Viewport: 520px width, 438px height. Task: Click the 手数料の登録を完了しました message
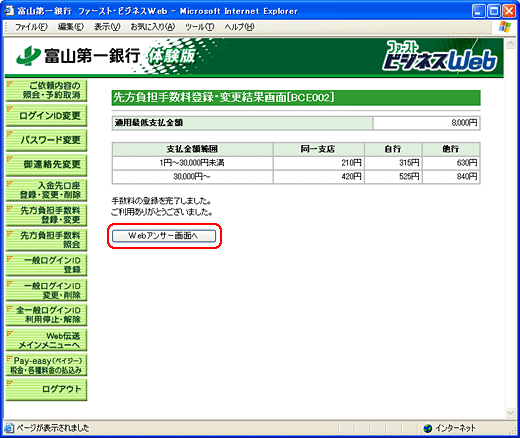tap(161, 201)
